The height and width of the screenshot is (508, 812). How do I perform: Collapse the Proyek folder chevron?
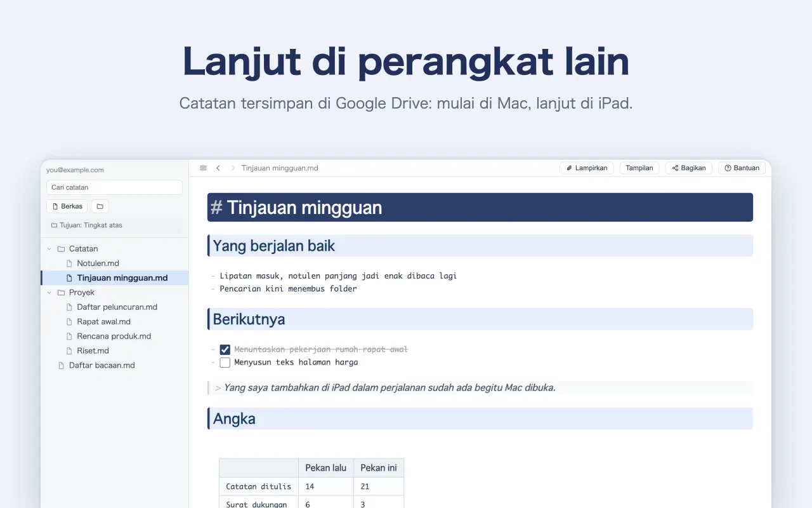49,293
